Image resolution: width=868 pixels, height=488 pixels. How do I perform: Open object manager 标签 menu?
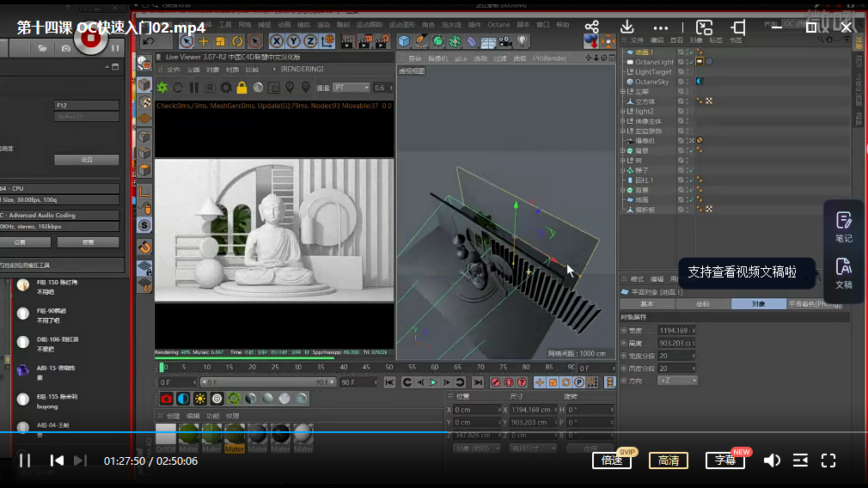(716, 40)
